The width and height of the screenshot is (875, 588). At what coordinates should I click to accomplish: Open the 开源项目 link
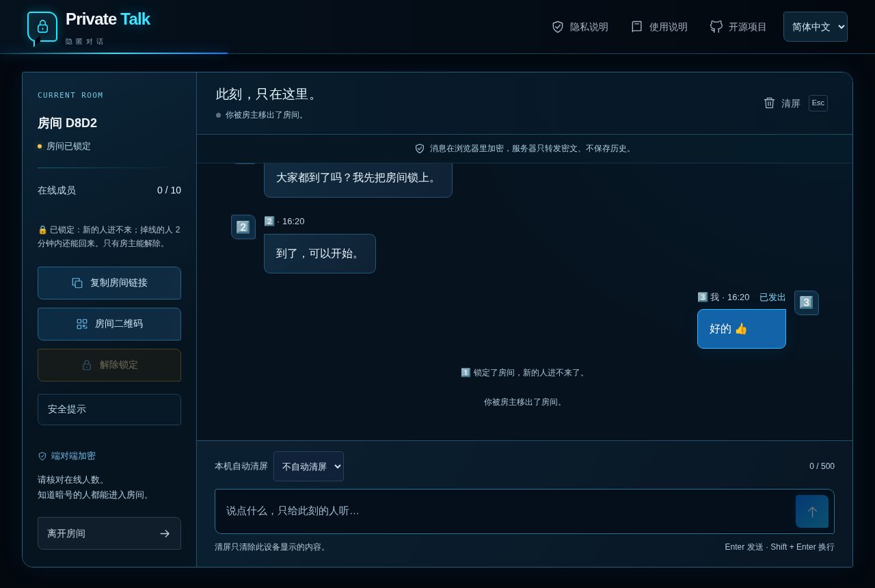pyautogui.click(x=738, y=27)
